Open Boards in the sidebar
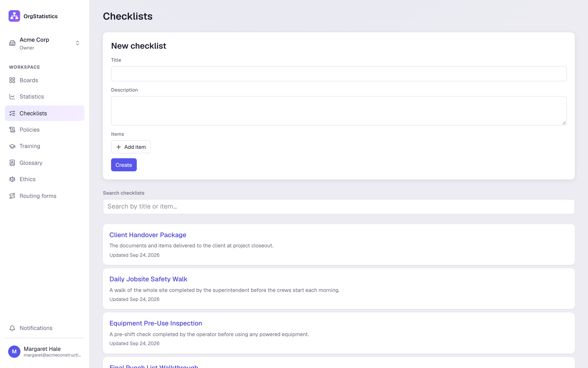 click(x=45, y=80)
